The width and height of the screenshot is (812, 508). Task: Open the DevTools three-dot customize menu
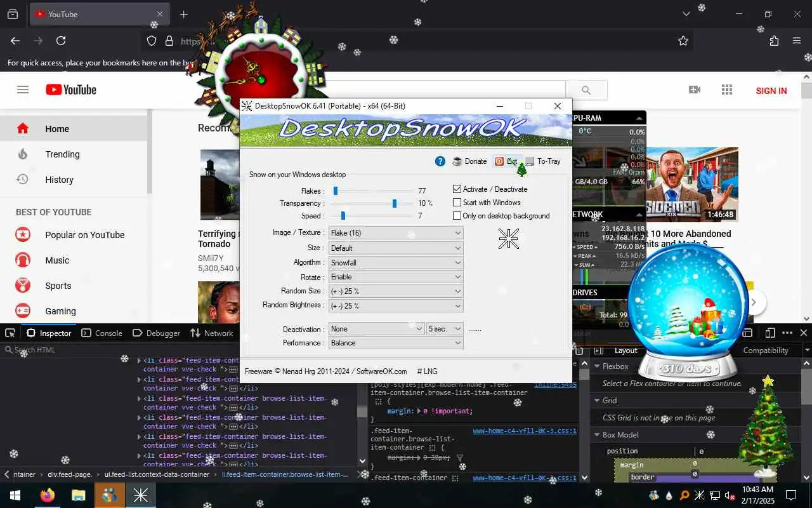[x=787, y=333]
